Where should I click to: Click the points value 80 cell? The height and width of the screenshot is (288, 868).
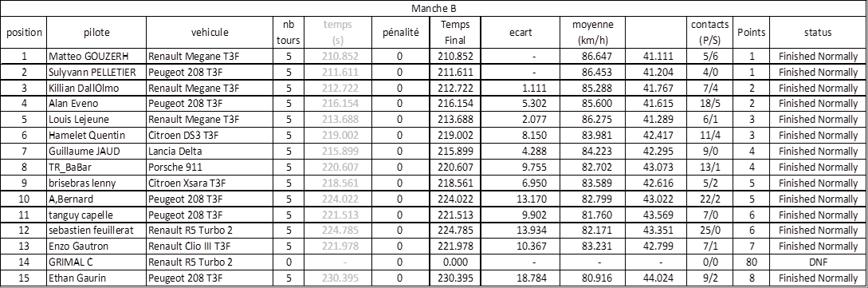(x=751, y=262)
